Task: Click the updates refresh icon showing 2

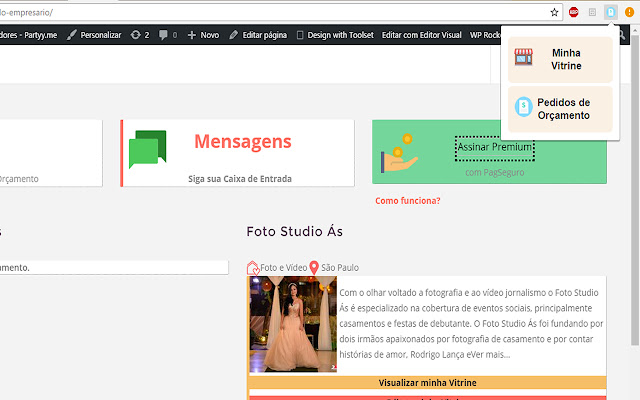Action: [x=136, y=35]
